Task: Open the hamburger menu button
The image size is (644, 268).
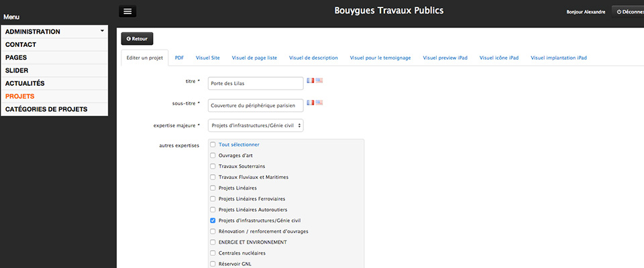Action: pyautogui.click(x=127, y=11)
